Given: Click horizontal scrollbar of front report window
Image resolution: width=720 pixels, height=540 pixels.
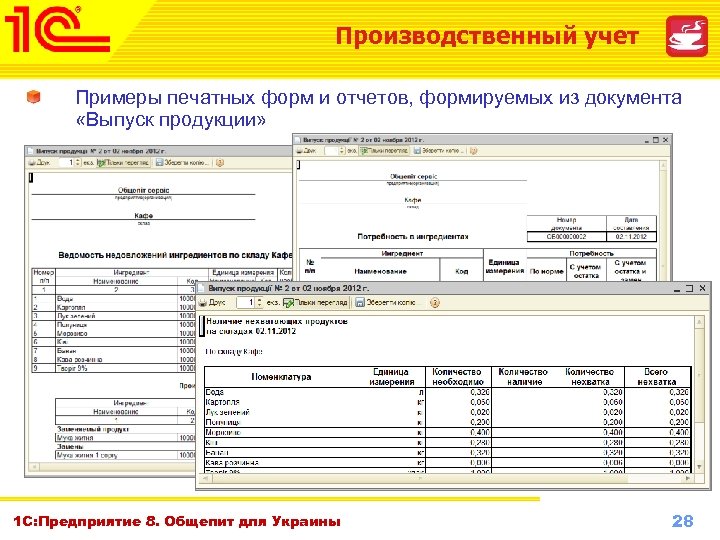Looking at the screenshot, I should pos(446,478).
